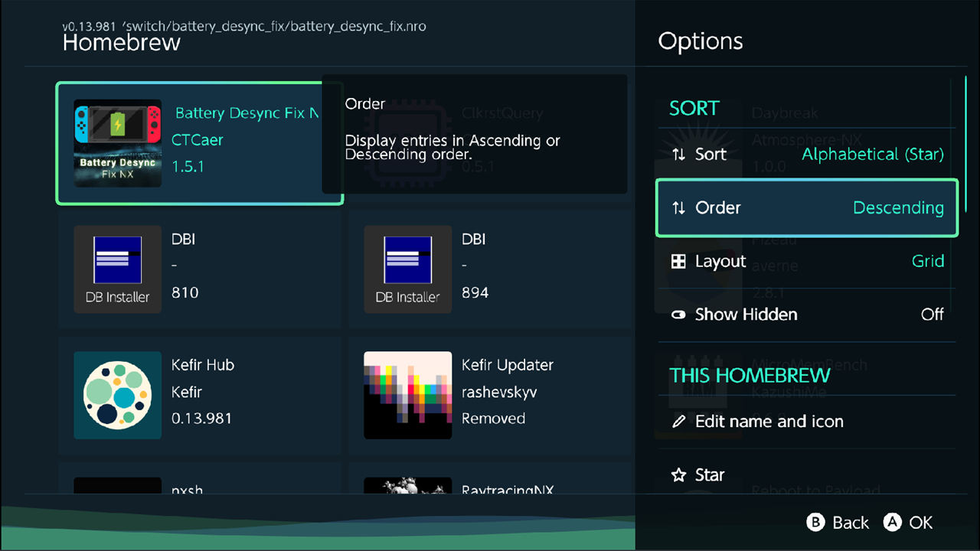Open the Sort option row

click(807, 155)
